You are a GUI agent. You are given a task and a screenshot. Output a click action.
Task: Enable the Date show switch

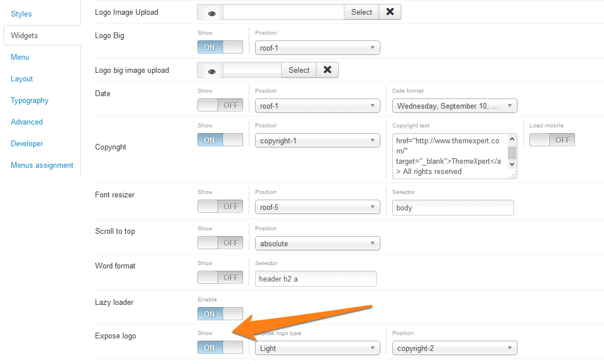coord(220,106)
